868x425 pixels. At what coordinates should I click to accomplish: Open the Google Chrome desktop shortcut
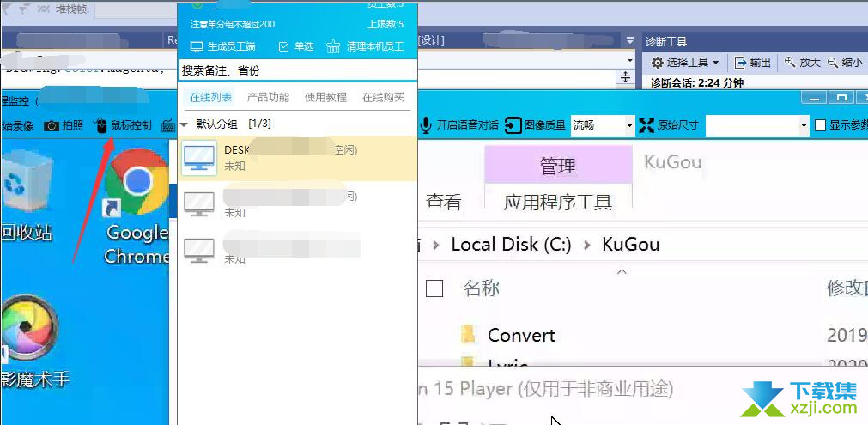point(137,206)
